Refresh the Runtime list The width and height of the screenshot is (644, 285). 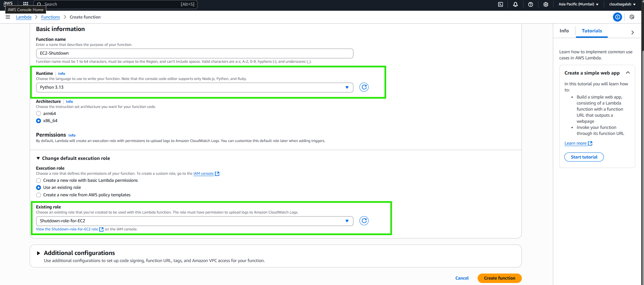tap(364, 87)
